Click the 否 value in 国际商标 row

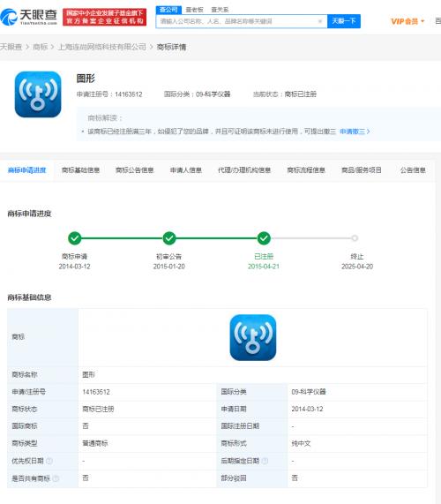point(86,426)
